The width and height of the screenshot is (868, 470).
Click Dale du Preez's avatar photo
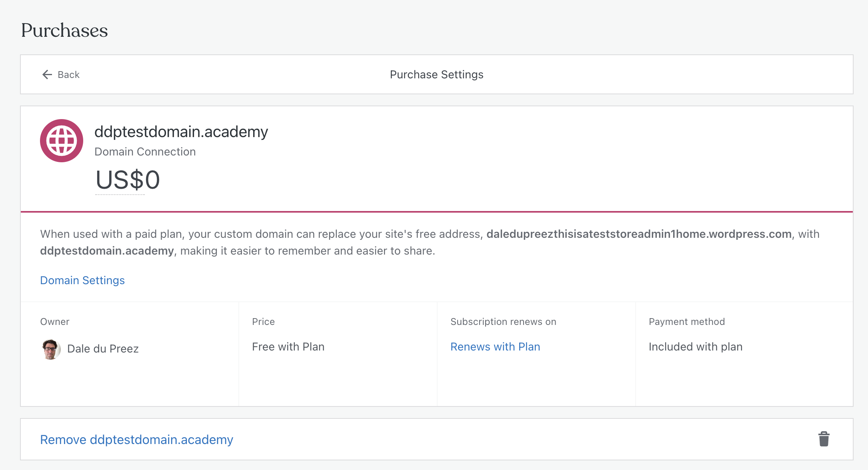pyautogui.click(x=51, y=349)
